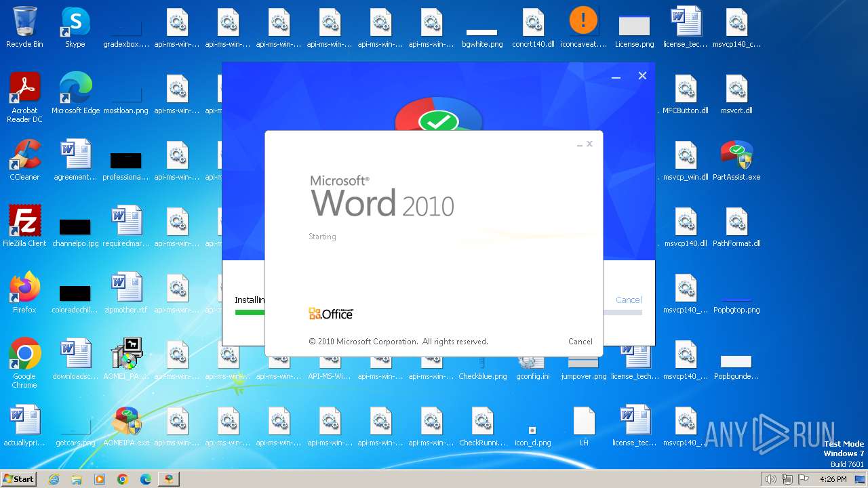Select the zipmother.rtf document

[126, 293]
